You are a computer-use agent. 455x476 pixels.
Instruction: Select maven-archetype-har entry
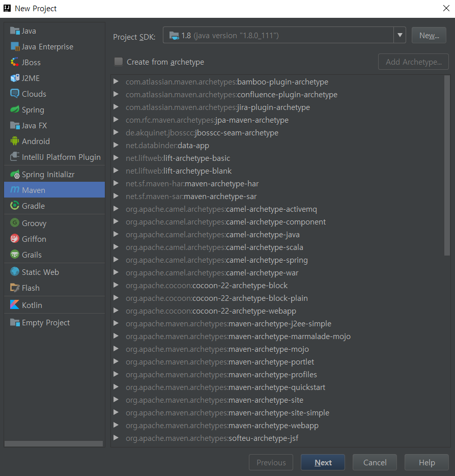[192, 184]
